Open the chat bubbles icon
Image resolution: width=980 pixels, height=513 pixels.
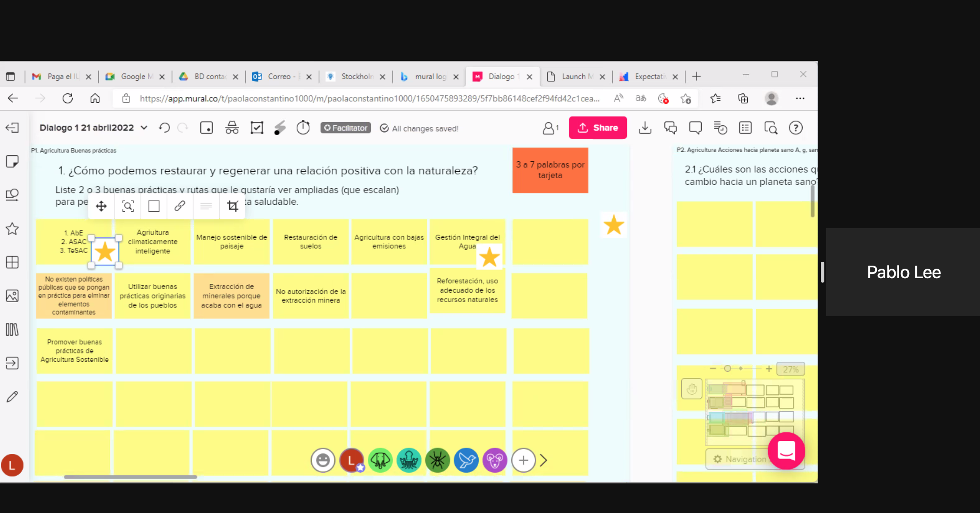670,128
